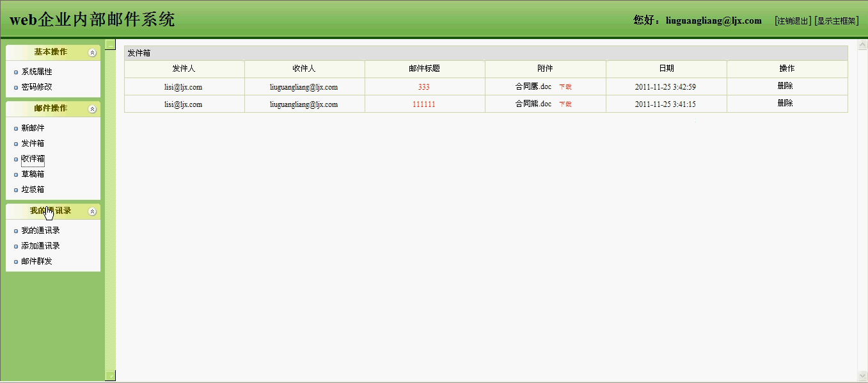The height and width of the screenshot is (383, 868).
Task: Click the web企业内部邮件系统 title
Action: tap(92, 20)
